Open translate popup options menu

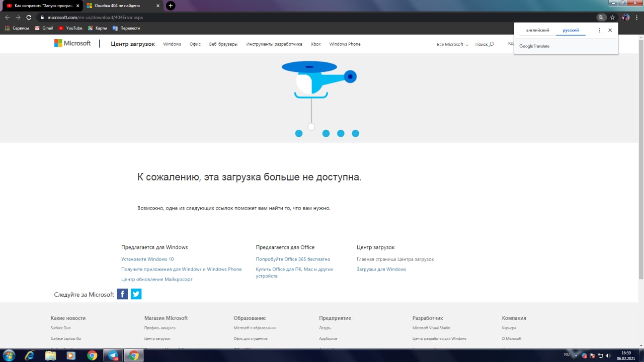tap(599, 30)
